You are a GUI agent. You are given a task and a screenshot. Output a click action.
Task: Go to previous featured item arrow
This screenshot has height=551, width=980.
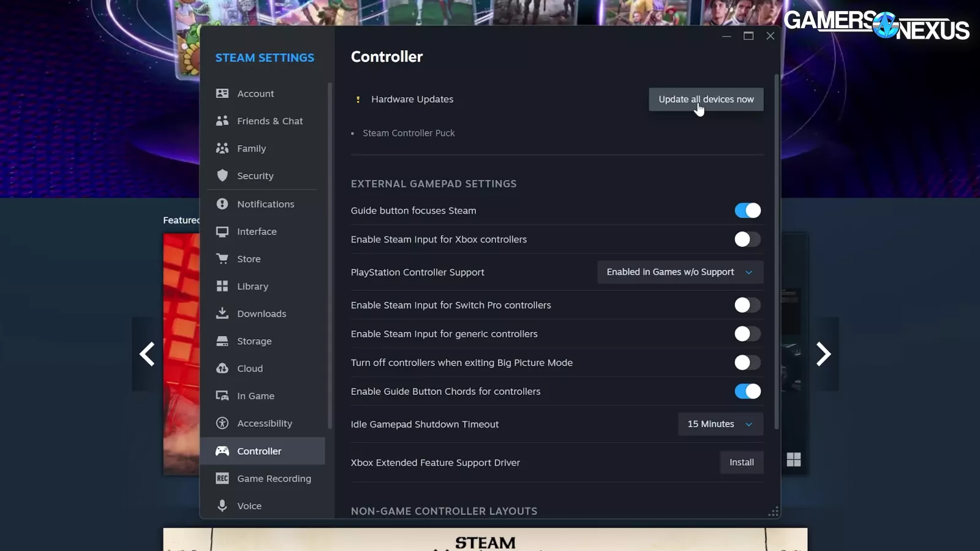[x=147, y=354]
